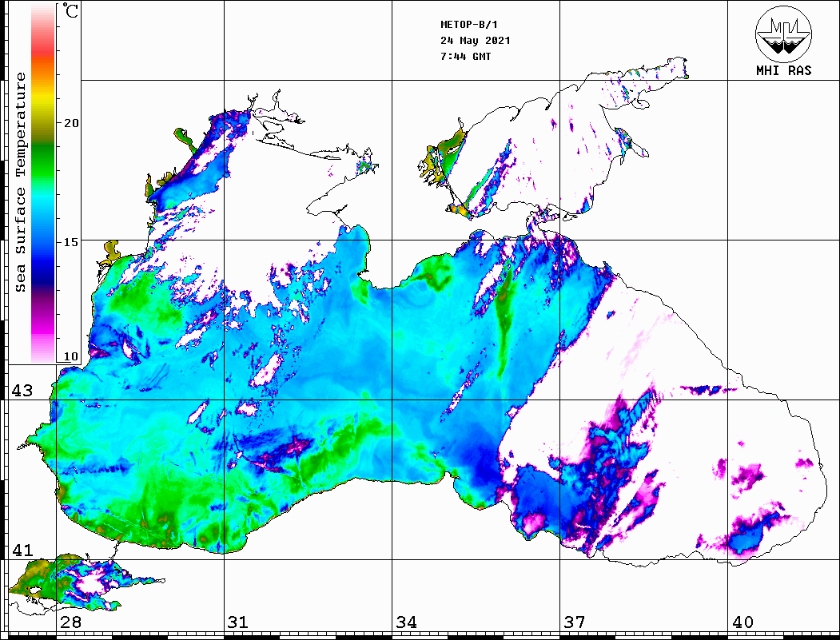Click the '24 May 2021' date text

476,41
